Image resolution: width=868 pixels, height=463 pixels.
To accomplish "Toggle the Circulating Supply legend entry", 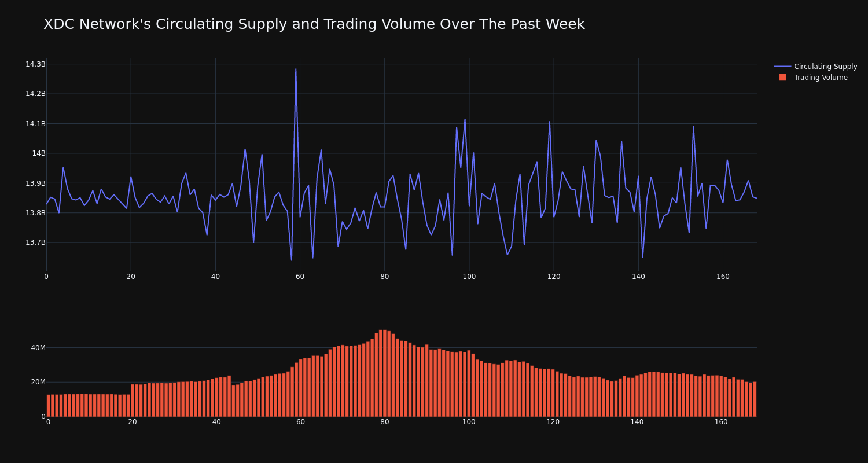I will [x=815, y=67].
